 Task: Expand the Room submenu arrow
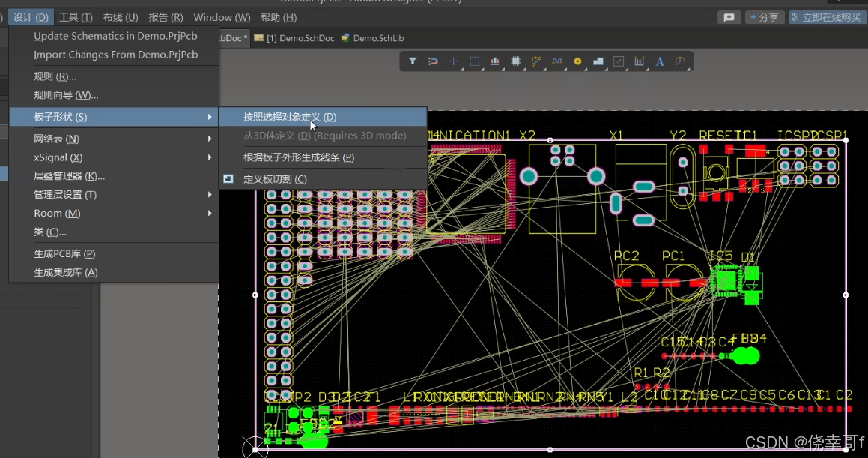click(x=209, y=213)
